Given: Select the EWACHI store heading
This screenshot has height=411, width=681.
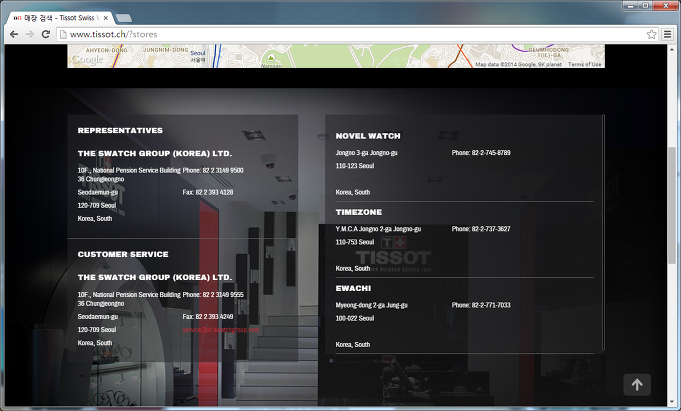Looking at the screenshot, I should click(x=353, y=288).
